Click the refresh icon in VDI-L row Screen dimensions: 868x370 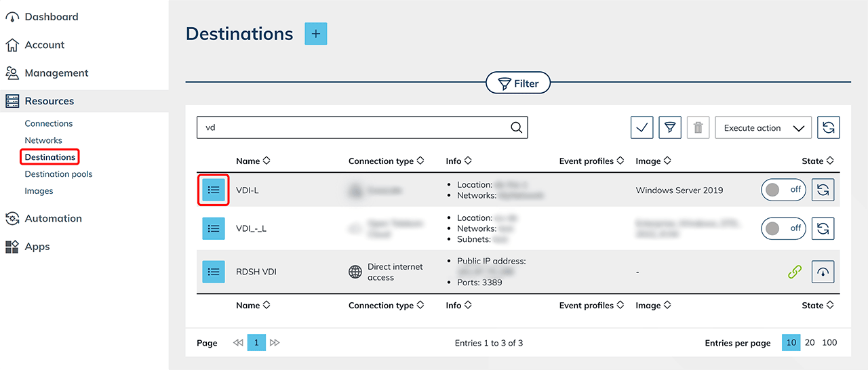pos(823,190)
